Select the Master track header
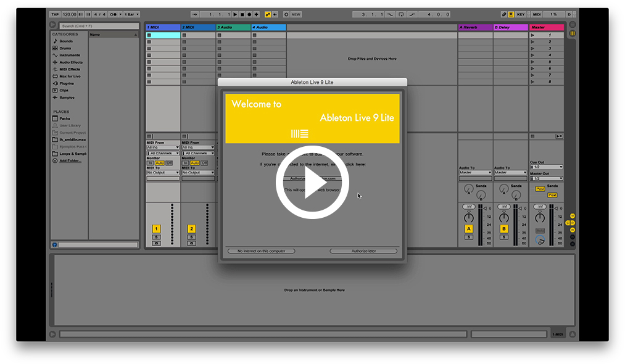Viewport: 625px width, 364px height. [547, 28]
